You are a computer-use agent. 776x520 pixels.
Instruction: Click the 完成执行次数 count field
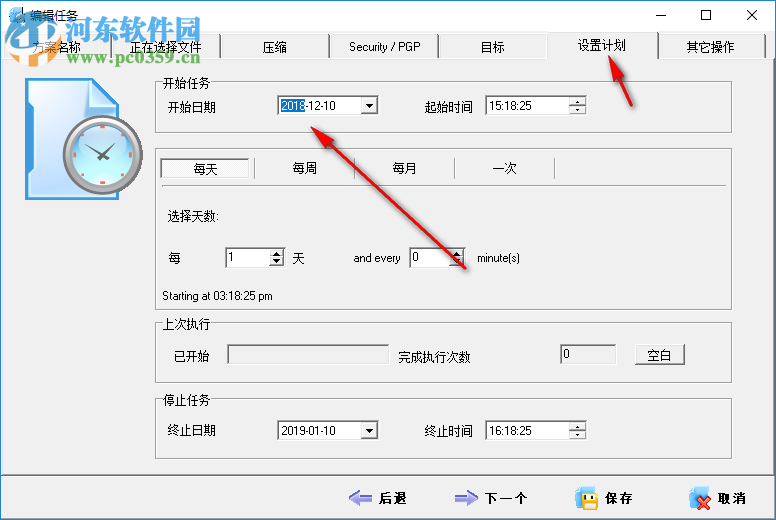point(588,354)
